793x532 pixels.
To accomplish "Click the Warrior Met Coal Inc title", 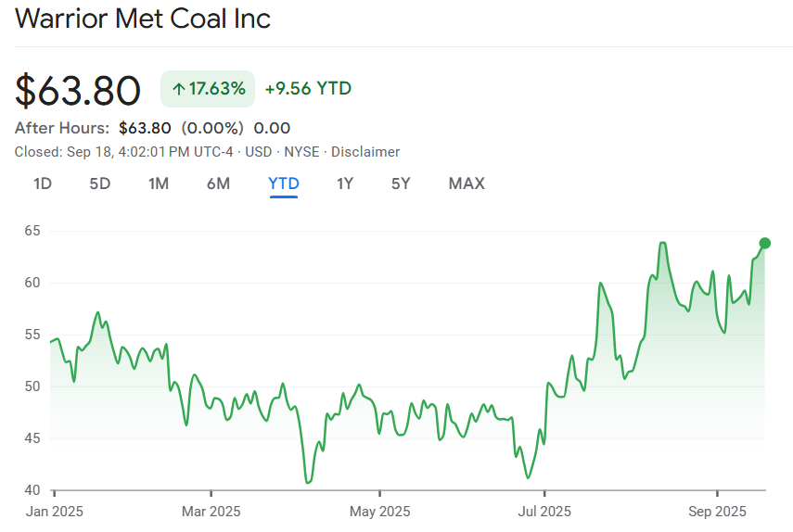I will click(143, 19).
